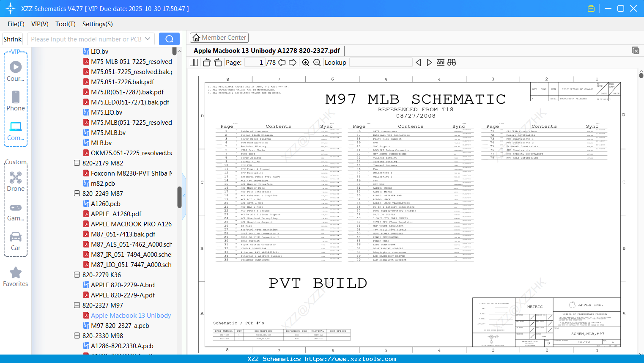Open the Settings(S) menu
Viewport: 644px width, 363px height.
[x=98, y=24]
